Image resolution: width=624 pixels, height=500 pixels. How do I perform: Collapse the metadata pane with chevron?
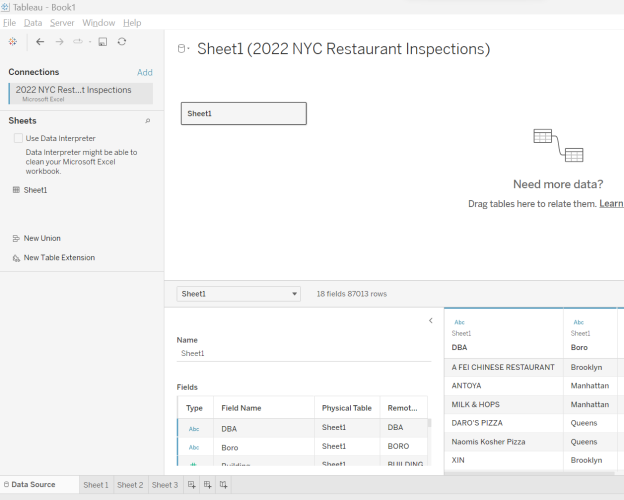coord(431,320)
